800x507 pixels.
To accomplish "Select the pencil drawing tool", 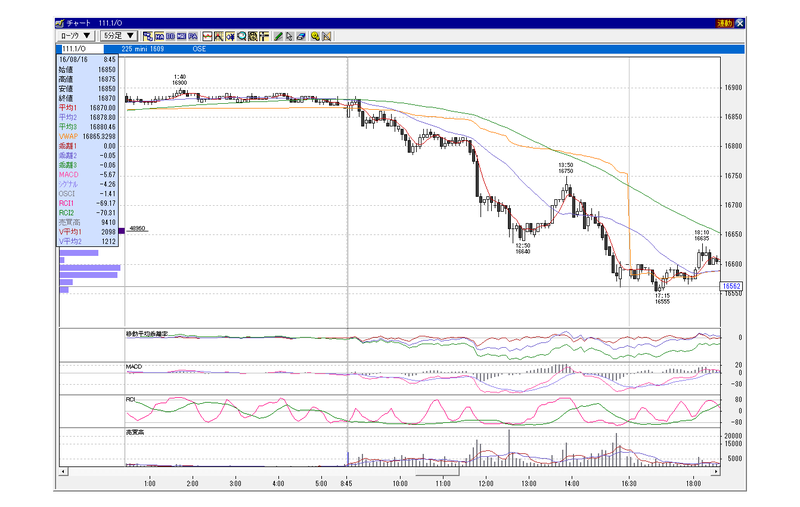I will click(279, 36).
